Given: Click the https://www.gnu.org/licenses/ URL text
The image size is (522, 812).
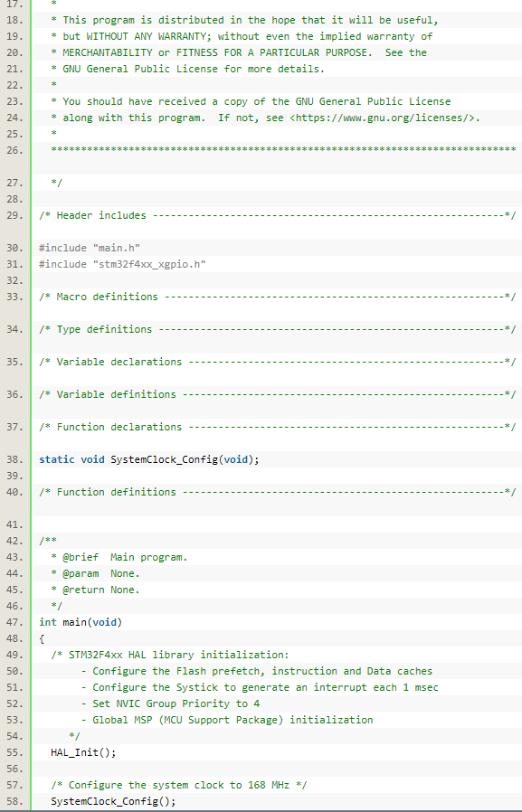Looking at the screenshot, I should pyautogui.click(x=382, y=118).
